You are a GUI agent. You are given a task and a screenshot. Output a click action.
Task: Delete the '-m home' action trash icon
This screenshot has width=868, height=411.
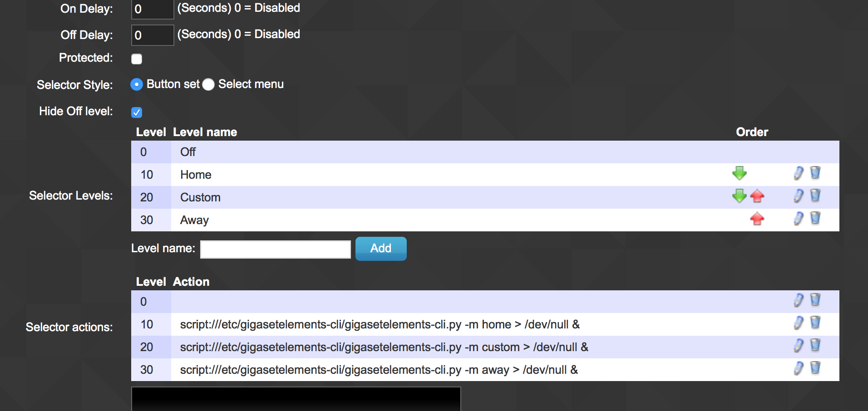coord(815,322)
